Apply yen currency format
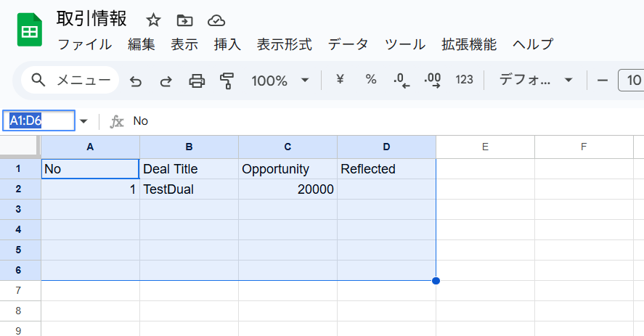 (340, 80)
